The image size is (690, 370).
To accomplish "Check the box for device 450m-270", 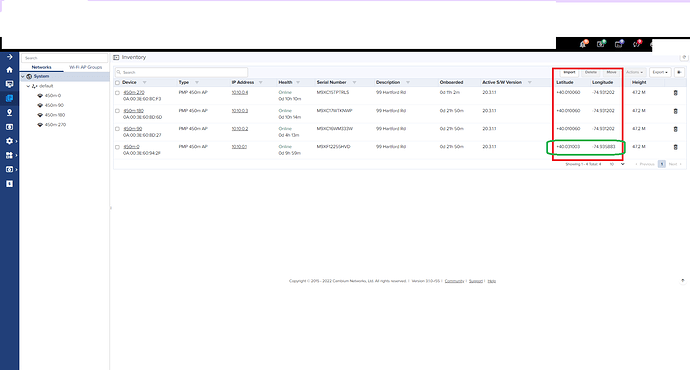I will click(x=117, y=93).
